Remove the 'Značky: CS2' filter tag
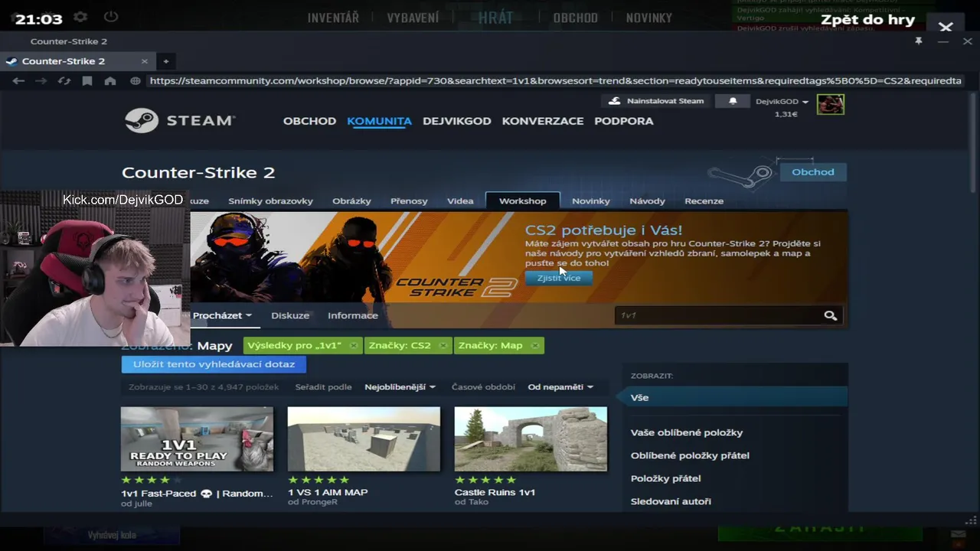980x551 pixels. pyautogui.click(x=443, y=346)
